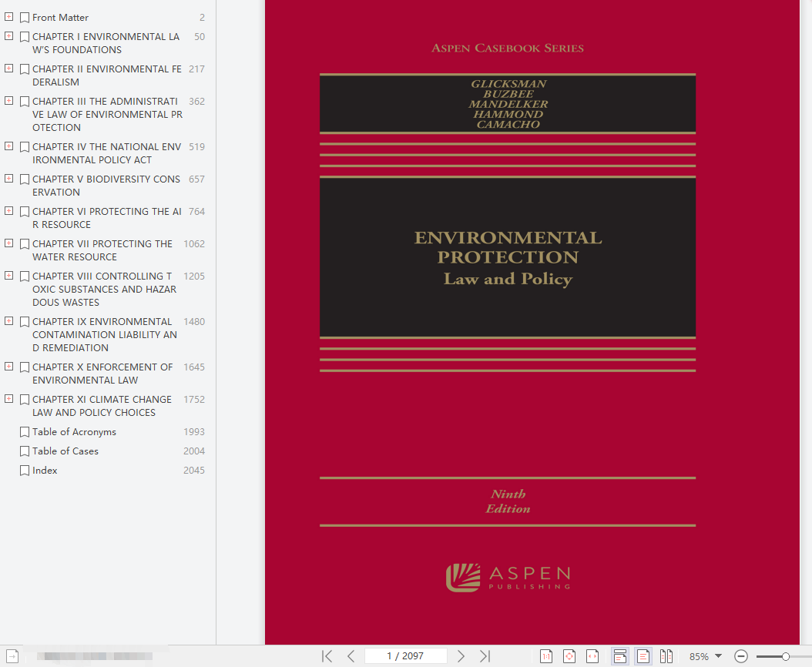This screenshot has height=667, width=812.
Task: Expand the Front Matter bookmark
Action: pyautogui.click(x=8, y=17)
